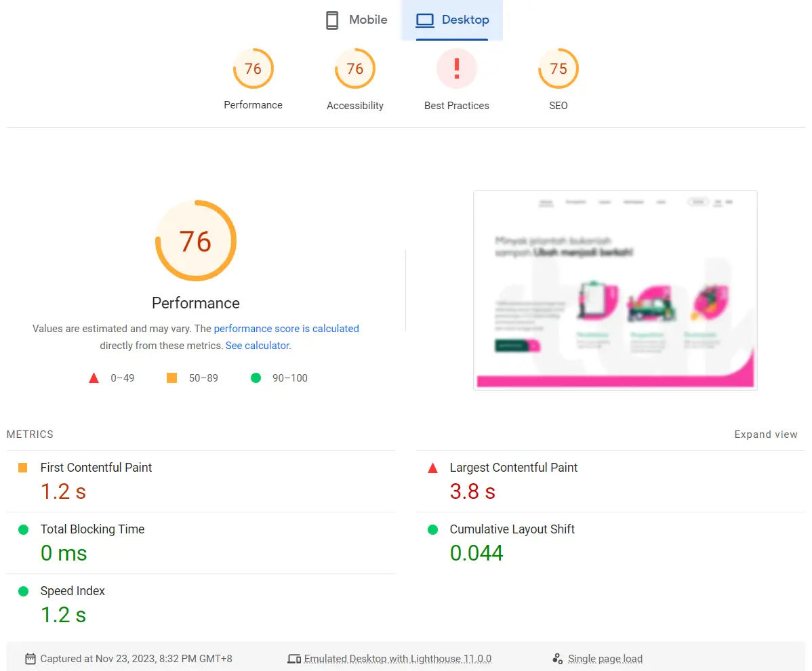Click the calendar icon in footer

click(x=31, y=659)
